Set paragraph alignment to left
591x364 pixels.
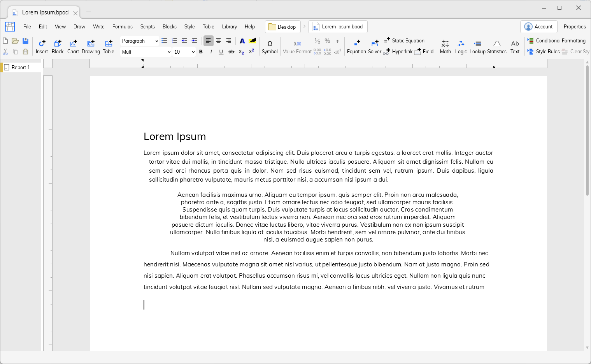click(209, 41)
